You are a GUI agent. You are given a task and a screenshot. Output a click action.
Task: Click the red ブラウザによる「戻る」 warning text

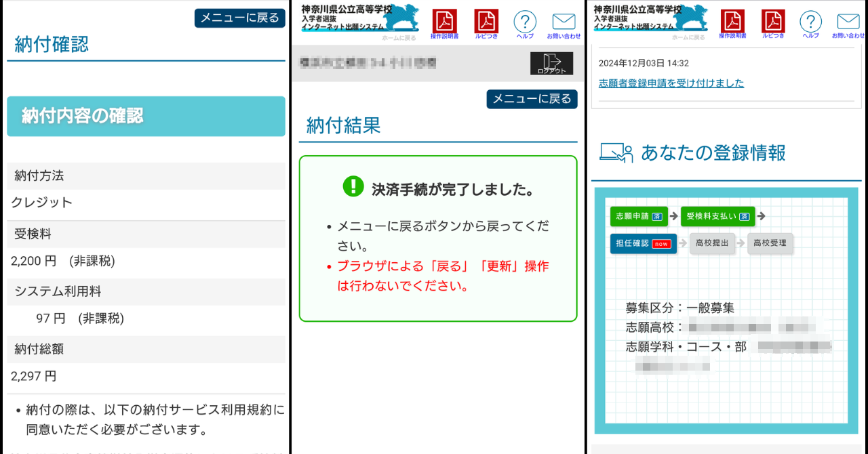click(x=443, y=276)
